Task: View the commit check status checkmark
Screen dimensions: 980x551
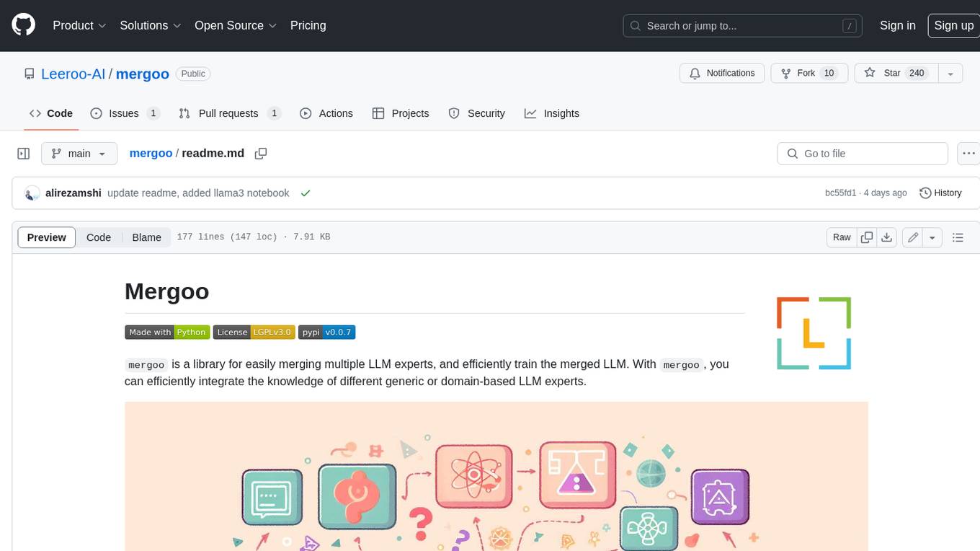Action: (306, 193)
